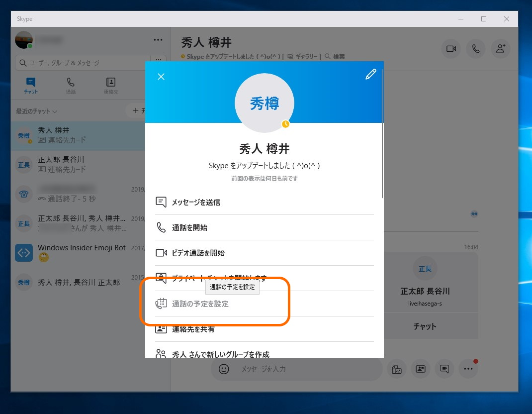Viewport: 532px width, 414px height.
Task: Start a video call from the chat header
Action: pos(451,49)
